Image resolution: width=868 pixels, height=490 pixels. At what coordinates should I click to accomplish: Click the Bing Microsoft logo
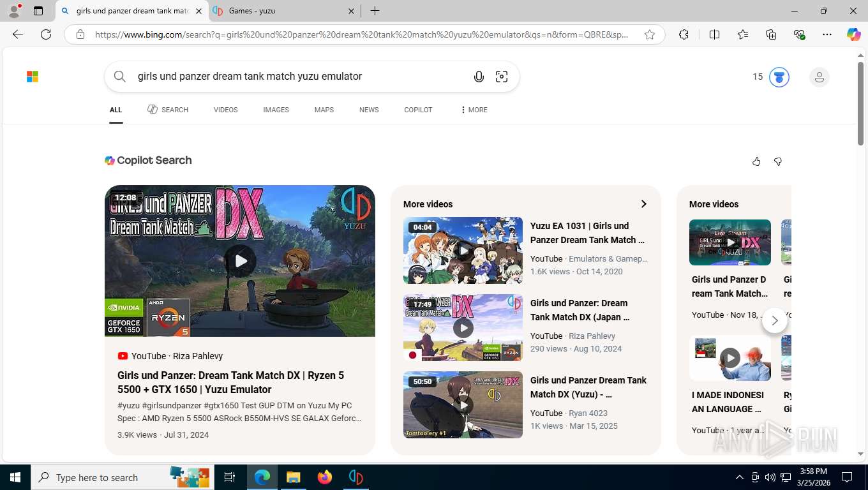tap(33, 77)
